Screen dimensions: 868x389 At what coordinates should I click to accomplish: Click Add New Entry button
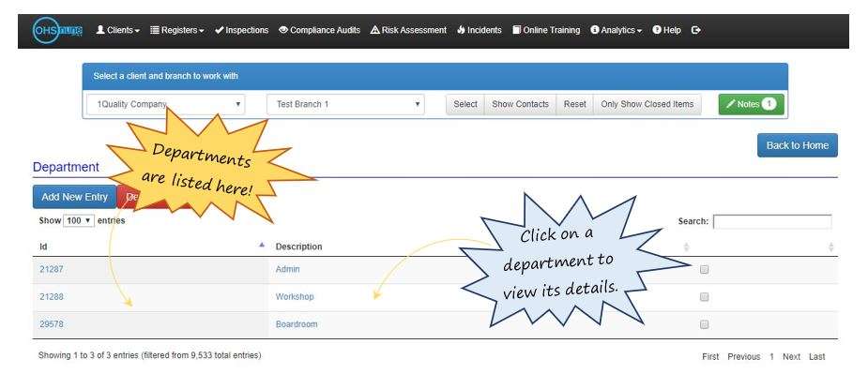75,197
